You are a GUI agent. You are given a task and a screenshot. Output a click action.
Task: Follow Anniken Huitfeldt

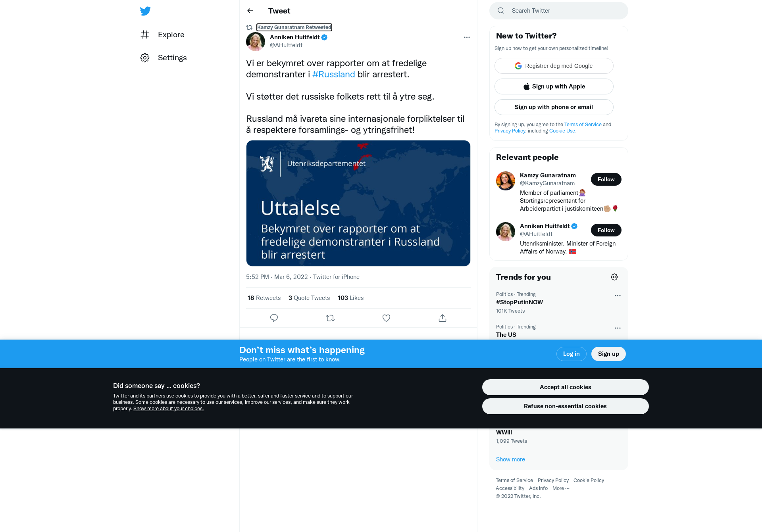point(606,230)
